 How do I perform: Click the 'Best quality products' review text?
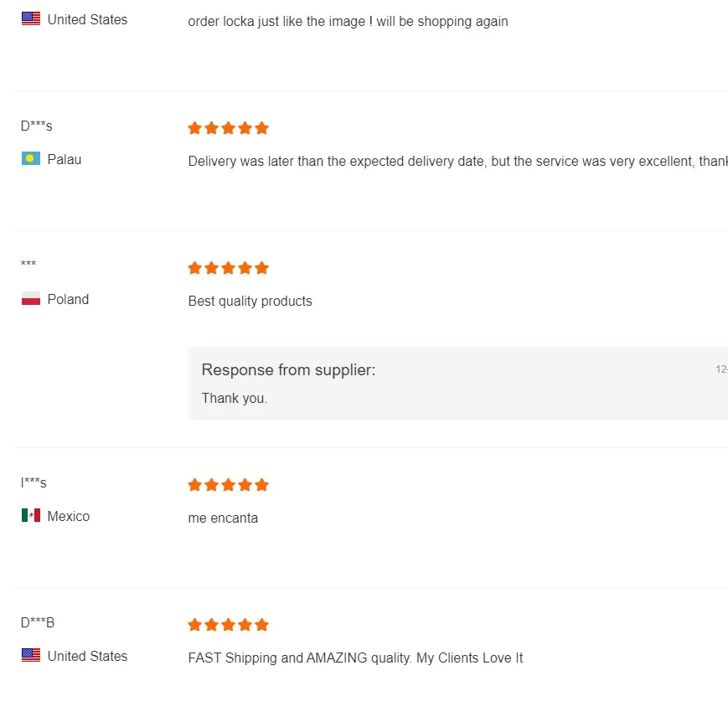click(x=250, y=302)
